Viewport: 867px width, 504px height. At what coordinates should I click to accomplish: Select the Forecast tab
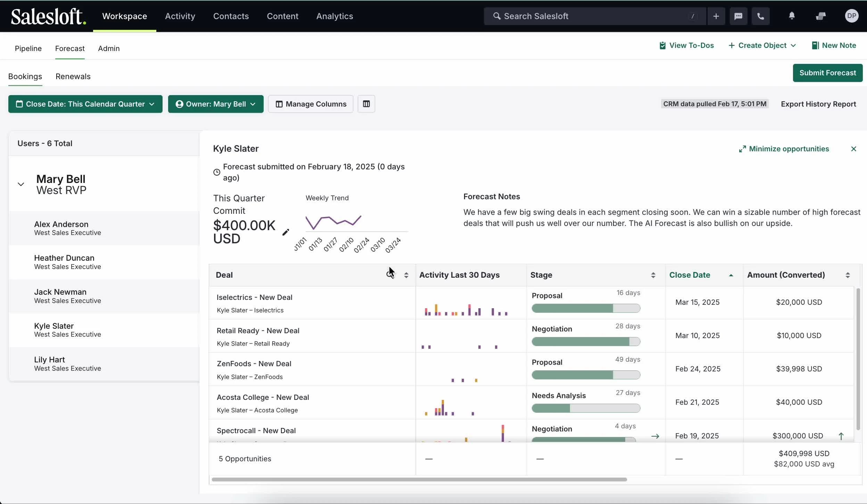tap(70, 48)
